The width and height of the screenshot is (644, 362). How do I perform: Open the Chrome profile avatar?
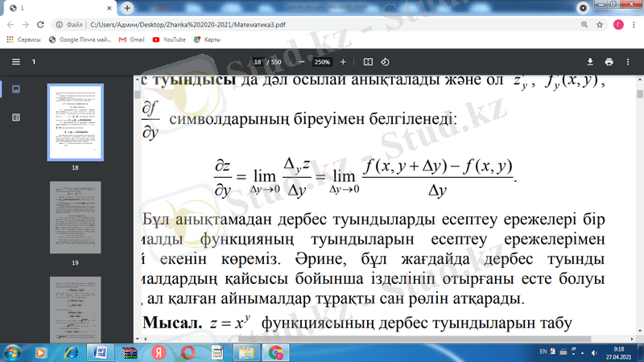coord(618,25)
